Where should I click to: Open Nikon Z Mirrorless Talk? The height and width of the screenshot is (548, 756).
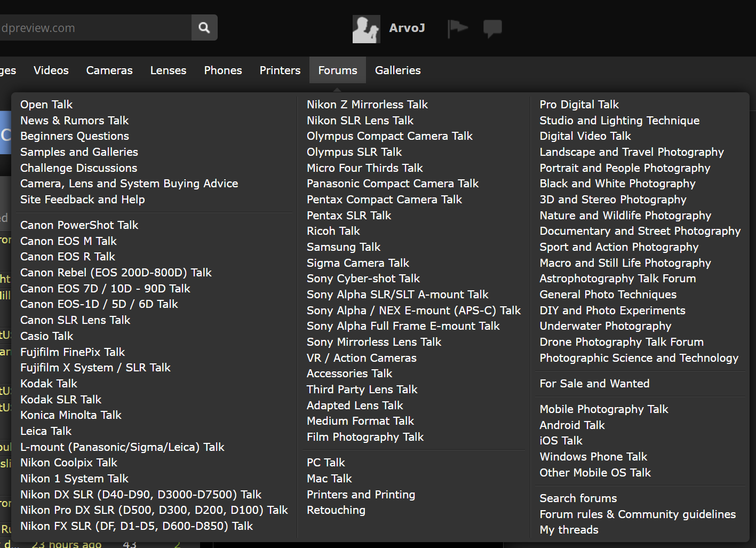tap(368, 105)
